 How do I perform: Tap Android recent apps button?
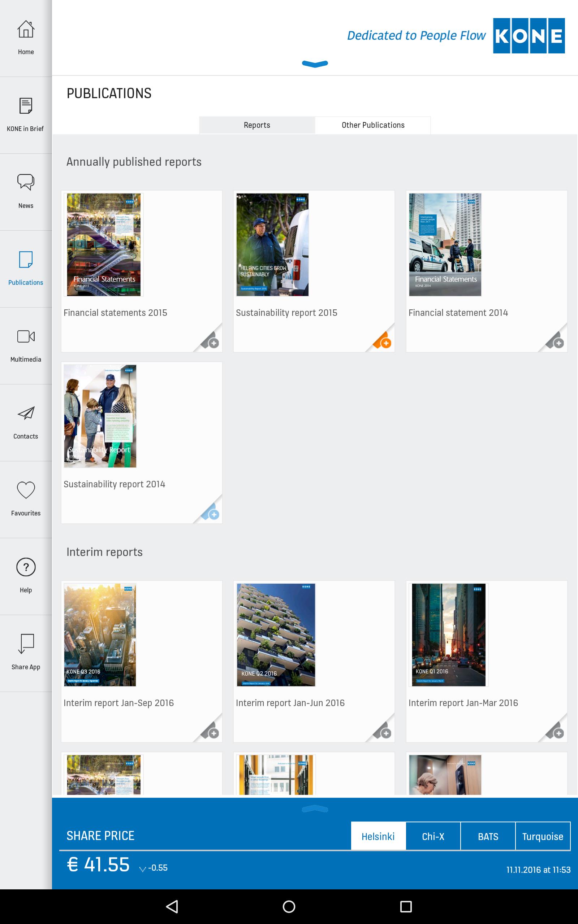pyautogui.click(x=406, y=906)
